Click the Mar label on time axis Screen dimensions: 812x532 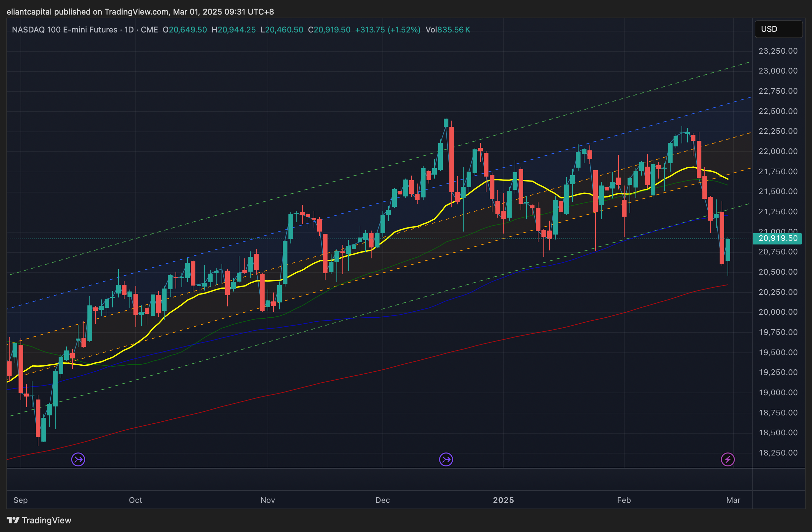tap(733, 500)
